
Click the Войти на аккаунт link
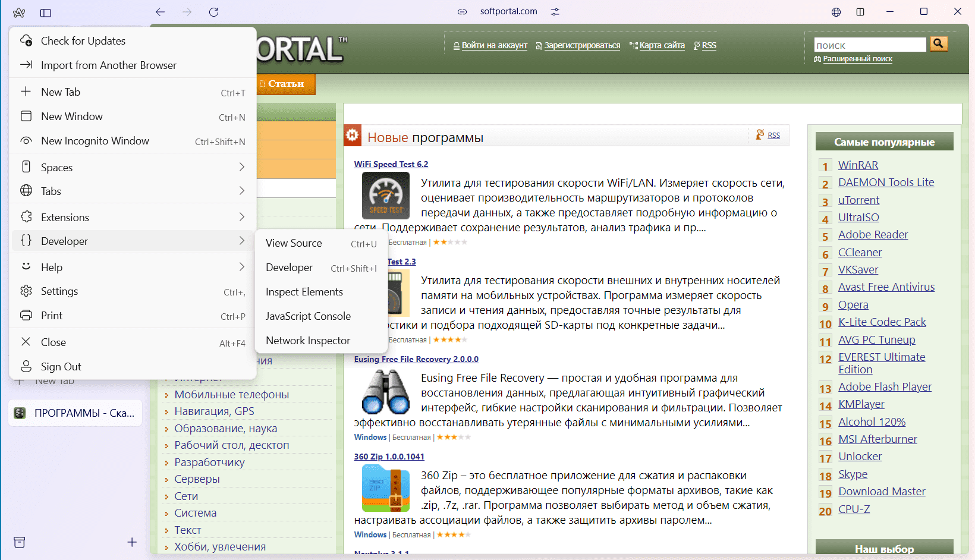[x=495, y=45]
